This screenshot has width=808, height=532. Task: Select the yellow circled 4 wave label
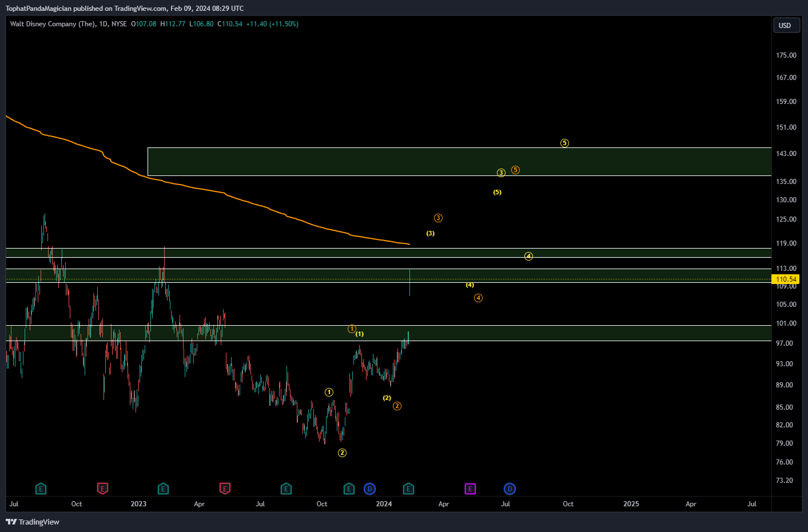(528, 256)
